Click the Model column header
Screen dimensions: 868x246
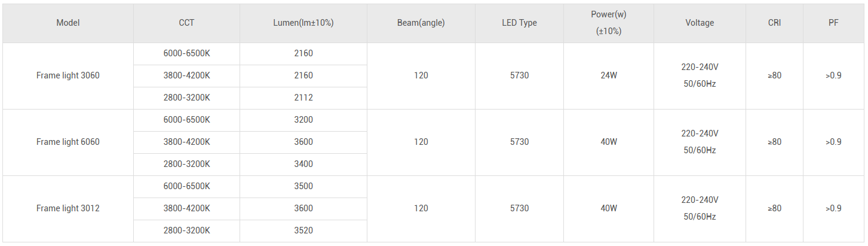68,23
